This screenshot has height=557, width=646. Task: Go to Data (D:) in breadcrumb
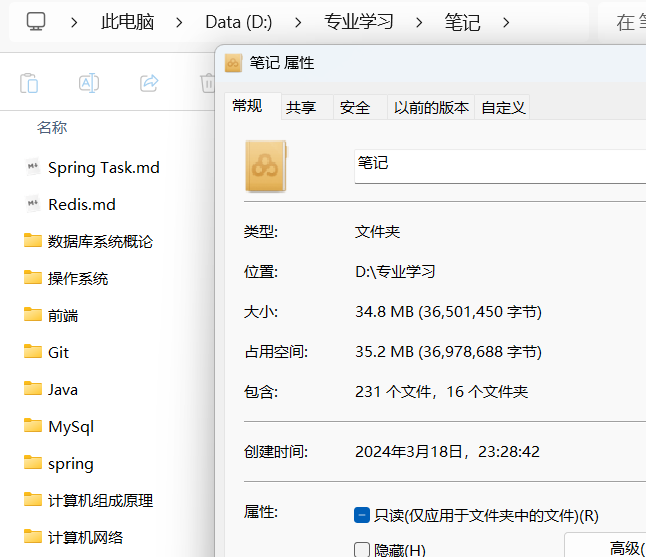tap(239, 22)
